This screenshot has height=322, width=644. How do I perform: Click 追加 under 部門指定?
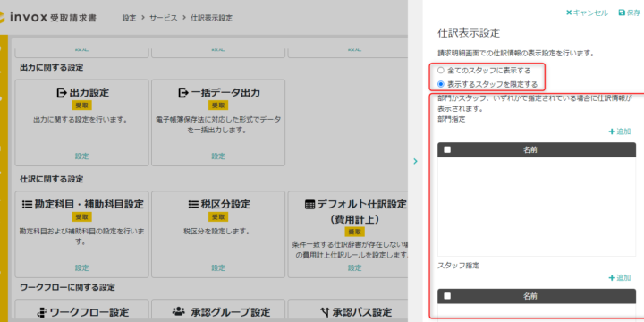(620, 131)
